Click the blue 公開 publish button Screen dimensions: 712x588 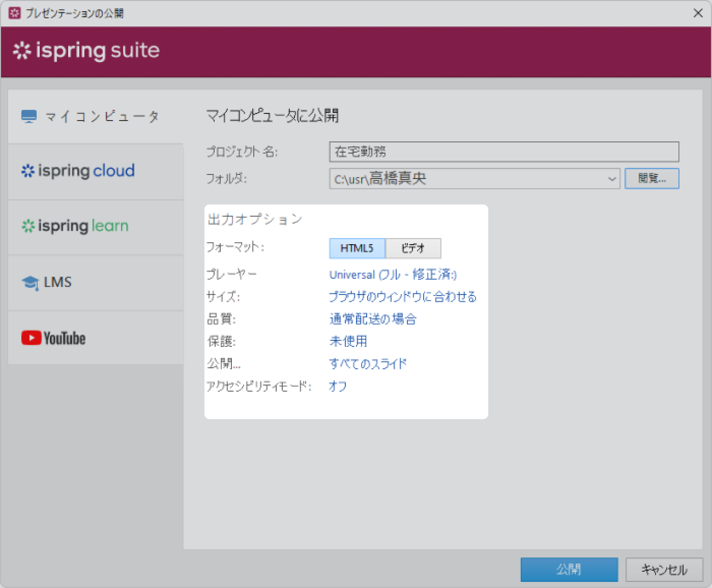coord(569,569)
